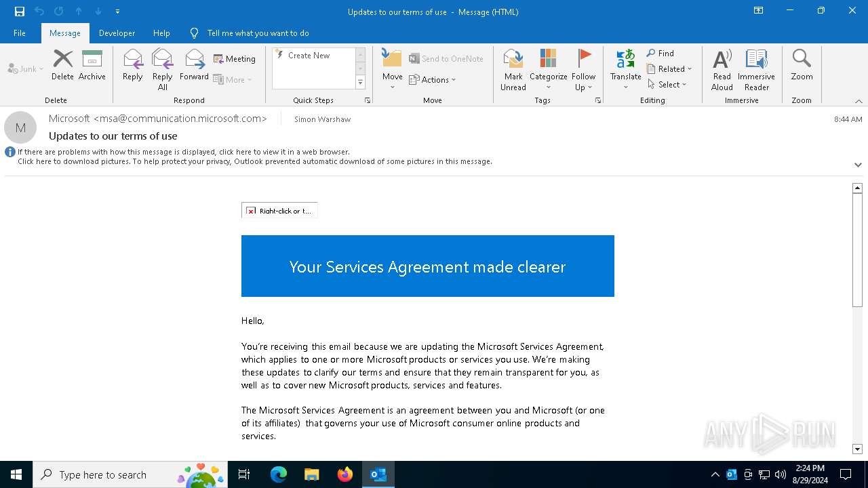
Task: Click the info bar to view in browser
Action: 184,152
